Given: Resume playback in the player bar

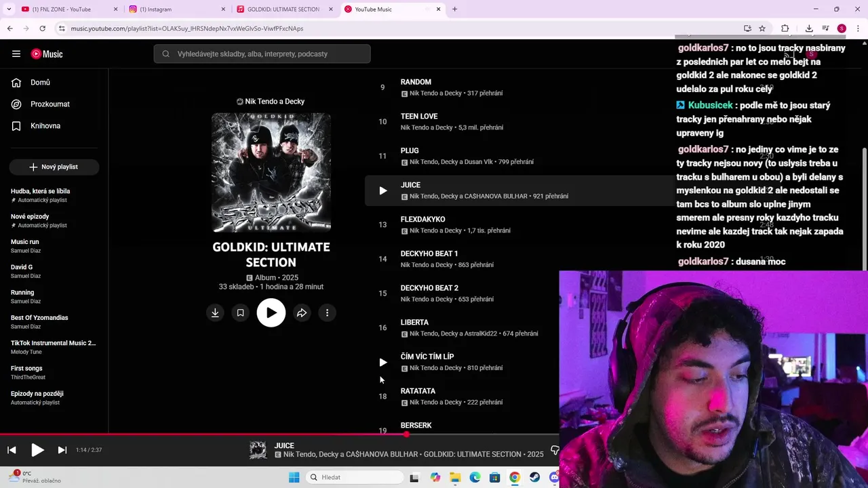Looking at the screenshot, I should [37, 449].
